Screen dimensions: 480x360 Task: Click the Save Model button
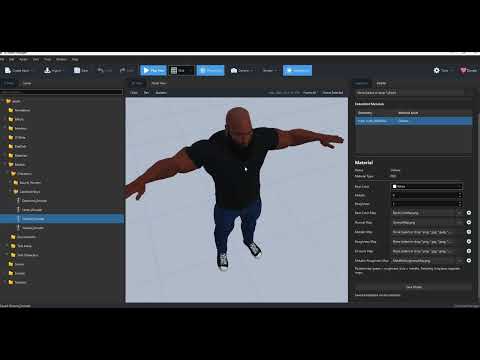tap(414, 287)
